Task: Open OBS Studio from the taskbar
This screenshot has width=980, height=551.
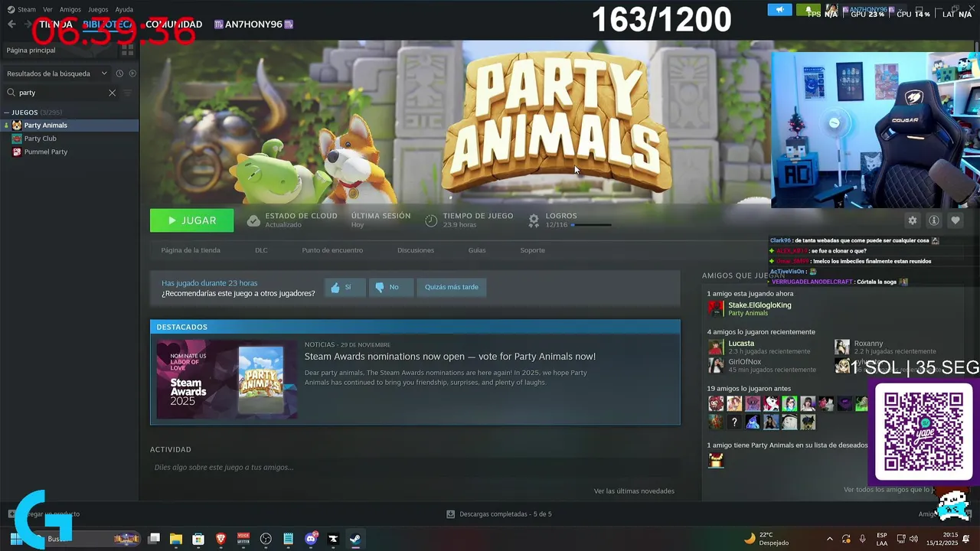Action: tap(266, 539)
